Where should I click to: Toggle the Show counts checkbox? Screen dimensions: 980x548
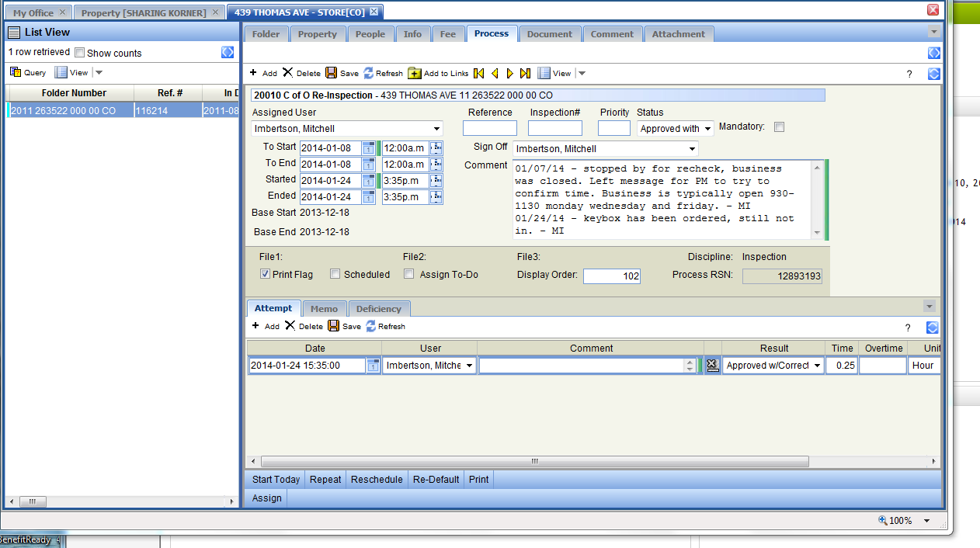79,53
